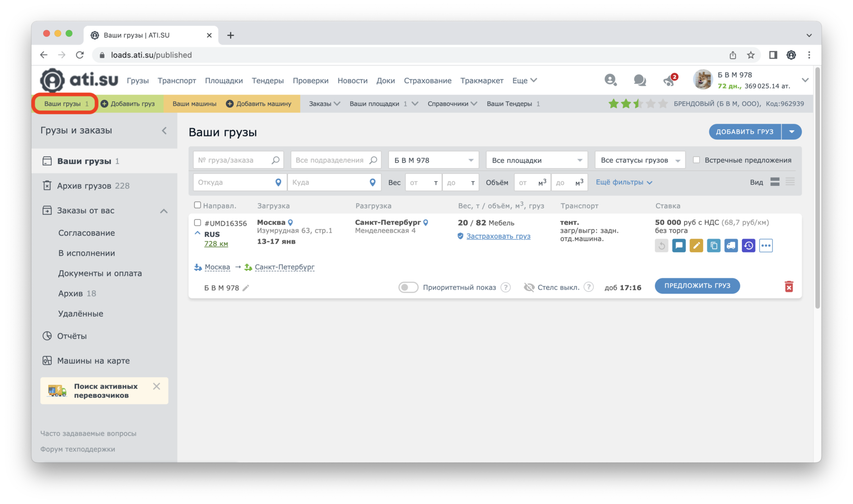Switch to the detailed list view icon

[775, 182]
